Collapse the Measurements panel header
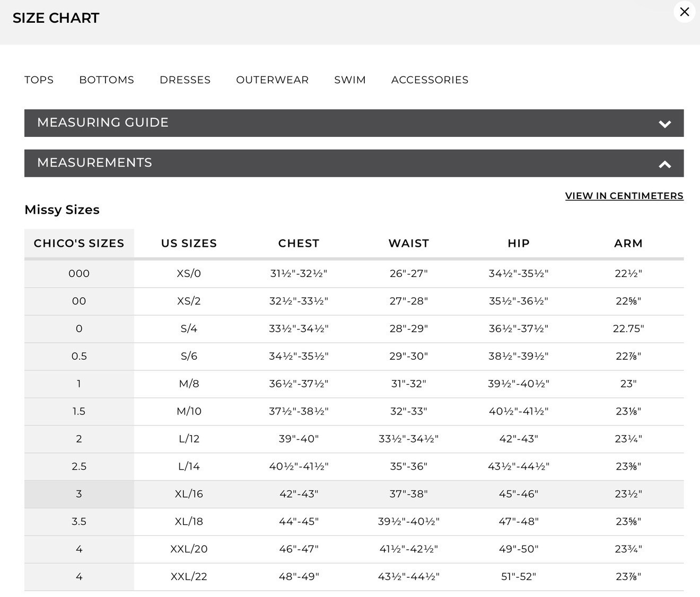 pyautogui.click(x=354, y=163)
